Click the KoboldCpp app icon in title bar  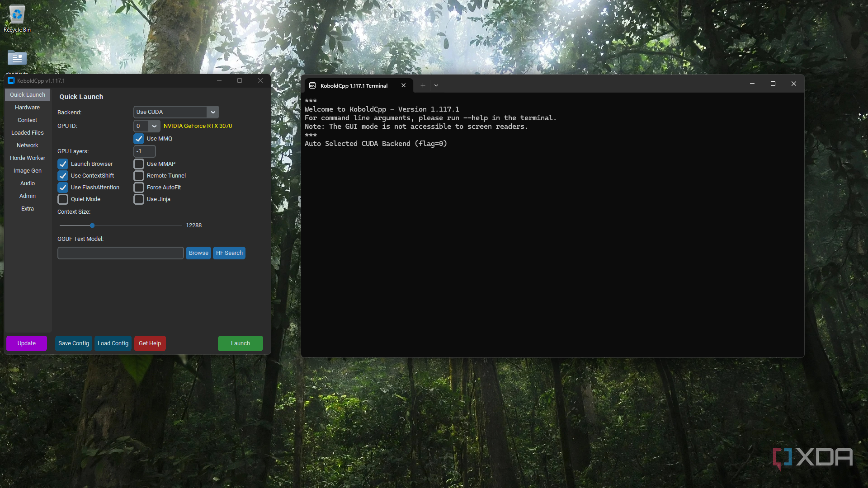(11, 80)
